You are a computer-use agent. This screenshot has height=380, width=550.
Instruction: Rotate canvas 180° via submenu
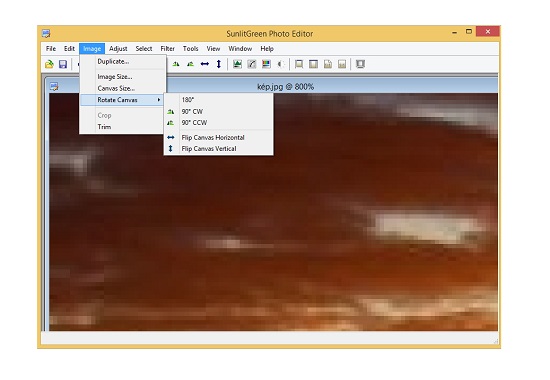pyautogui.click(x=218, y=100)
